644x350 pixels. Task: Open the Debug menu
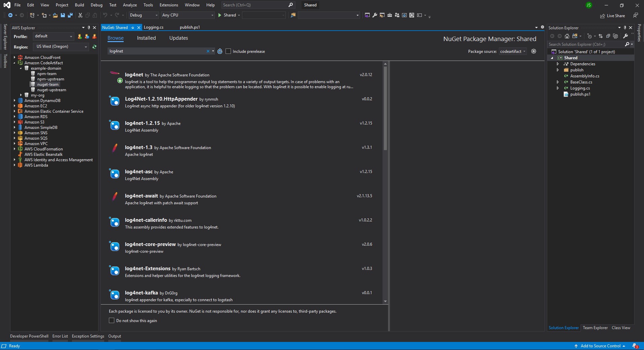pyautogui.click(x=96, y=5)
